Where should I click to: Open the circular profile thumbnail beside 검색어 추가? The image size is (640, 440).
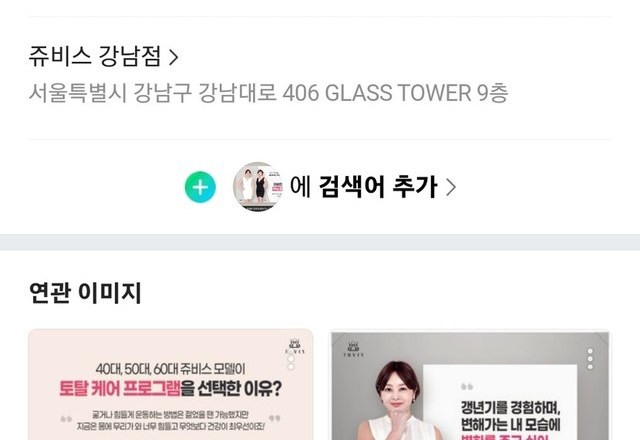(x=258, y=187)
